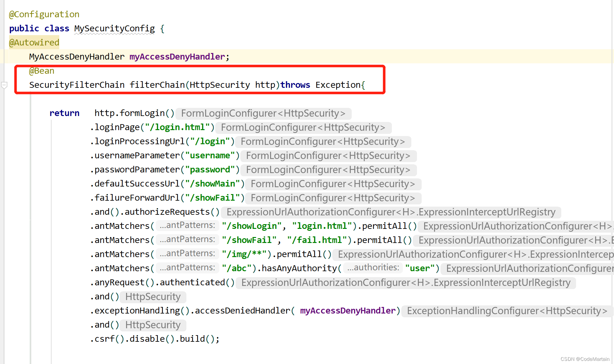The image size is (614, 364).
Task: Click the "/abc" pattern string
Action: tap(237, 268)
